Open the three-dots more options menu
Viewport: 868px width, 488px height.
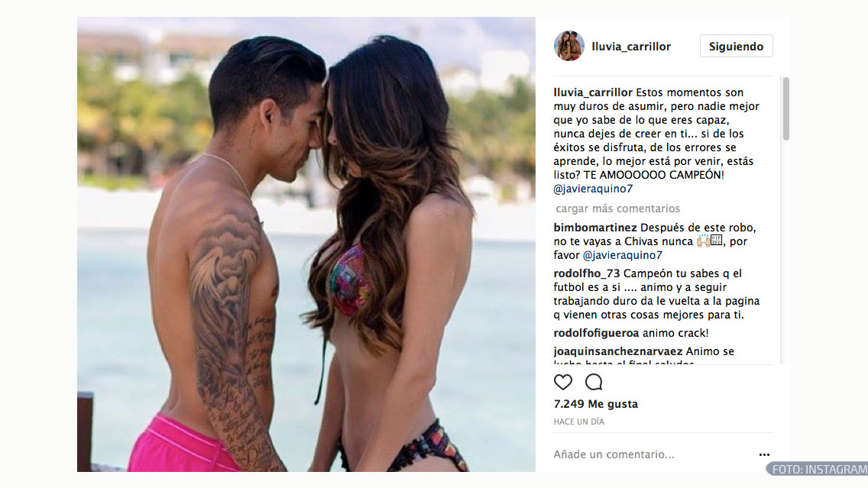765,455
